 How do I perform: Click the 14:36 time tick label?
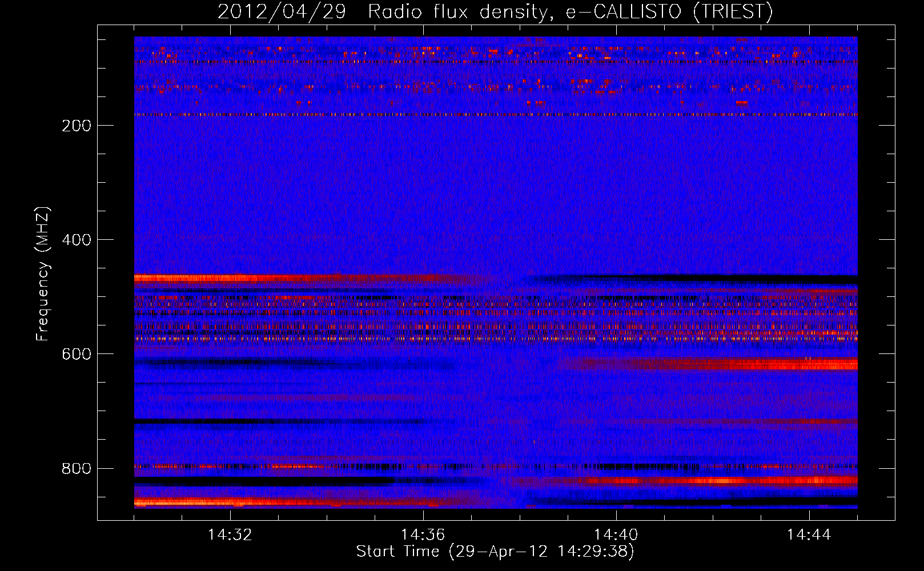click(423, 535)
